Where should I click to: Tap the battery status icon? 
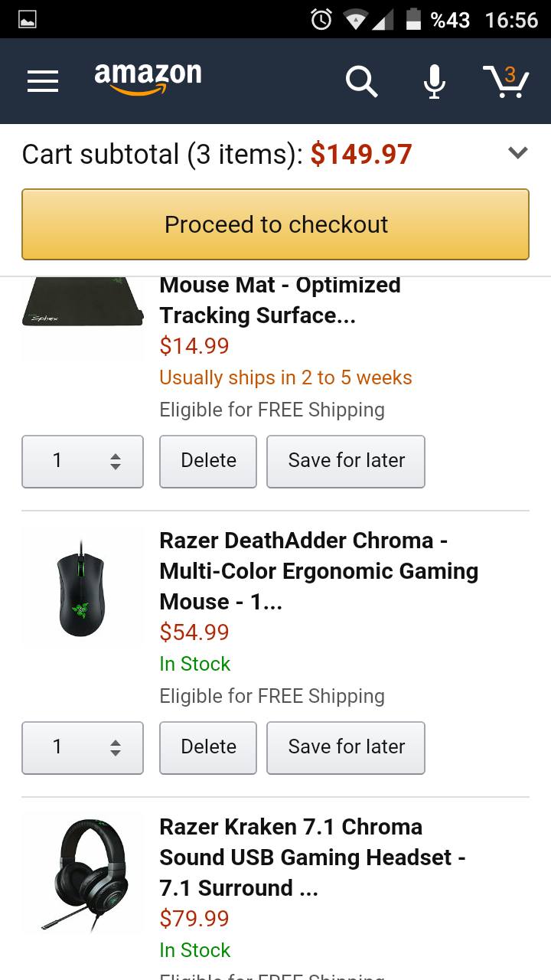(x=413, y=19)
